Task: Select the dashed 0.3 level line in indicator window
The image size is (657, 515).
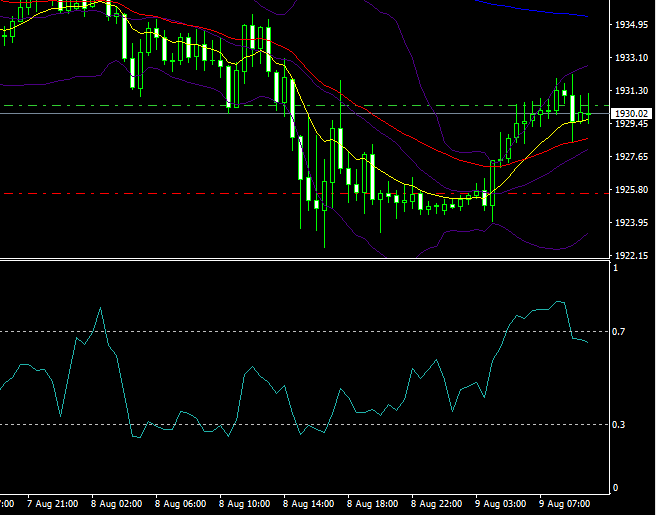Action: (200, 424)
